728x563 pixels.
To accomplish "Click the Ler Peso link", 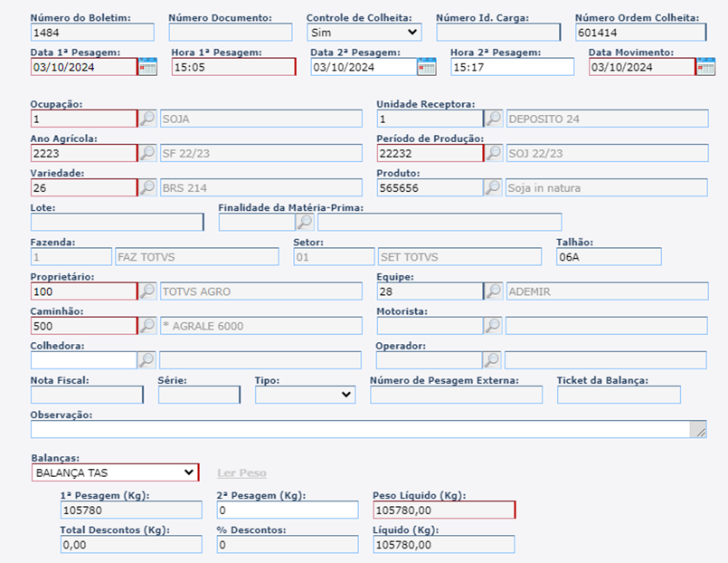I will point(241,473).
